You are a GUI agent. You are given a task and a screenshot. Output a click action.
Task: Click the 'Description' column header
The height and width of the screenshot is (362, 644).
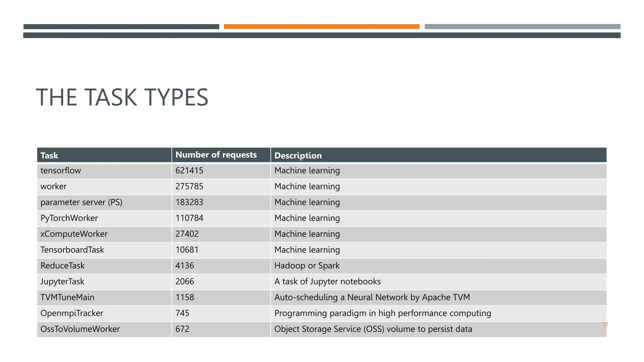coord(298,156)
